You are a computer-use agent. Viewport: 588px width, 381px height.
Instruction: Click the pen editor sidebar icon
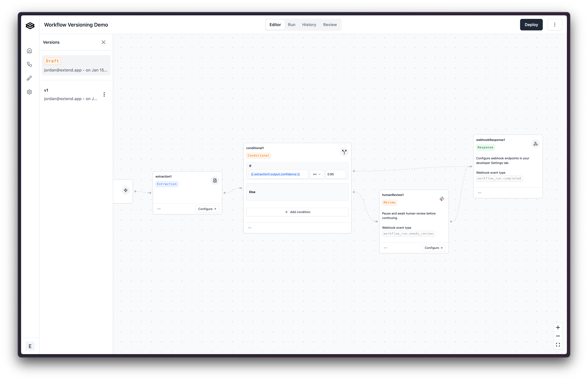point(29,78)
